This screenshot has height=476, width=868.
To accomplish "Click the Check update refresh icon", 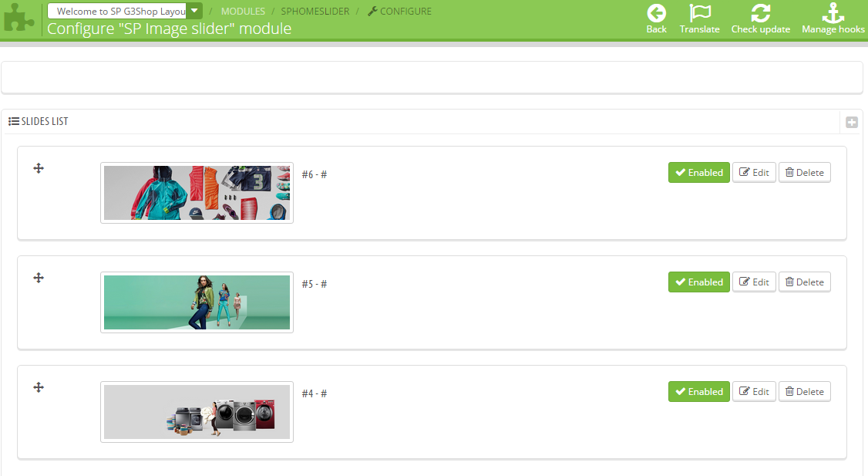I will pyautogui.click(x=761, y=13).
